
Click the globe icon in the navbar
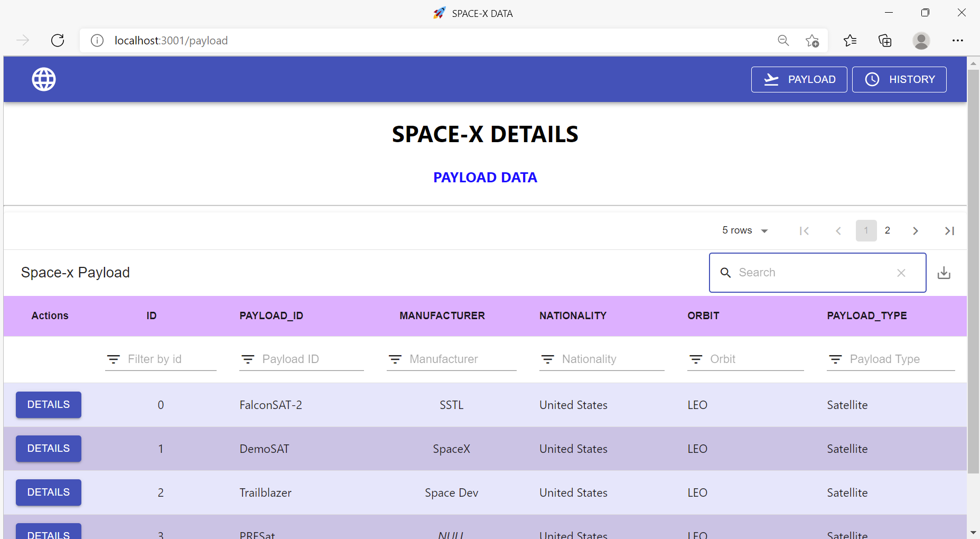click(x=43, y=79)
